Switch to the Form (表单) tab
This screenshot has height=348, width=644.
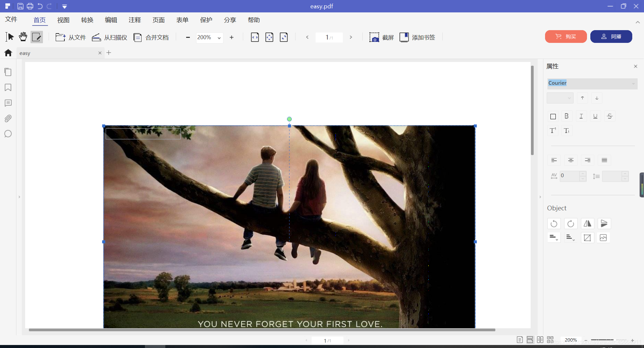(x=182, y=20)
